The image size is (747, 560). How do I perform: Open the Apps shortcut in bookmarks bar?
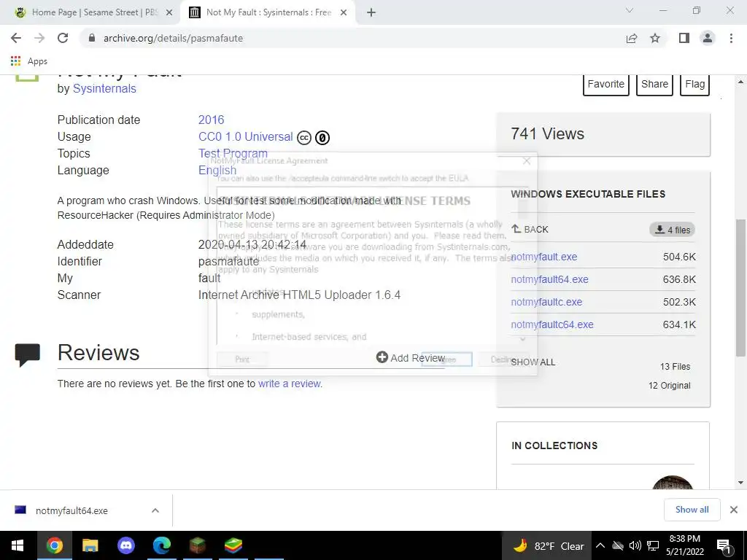[x=29, y=61]
